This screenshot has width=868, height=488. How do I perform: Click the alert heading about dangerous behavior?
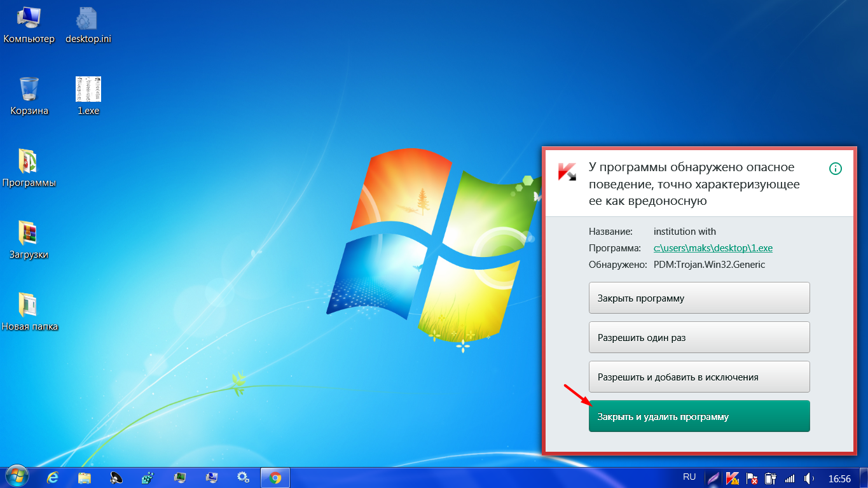(x=694, y=185)
